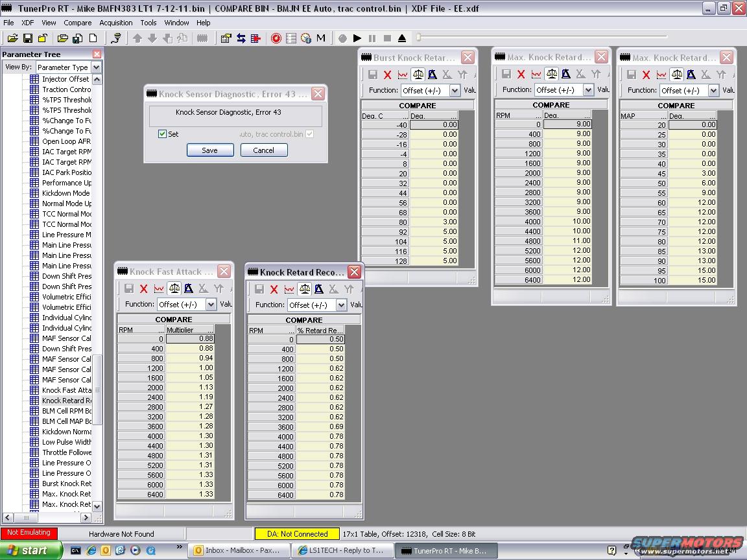Click the Windows start button
The width and height of the screenshot is (747, 560).
click(x=31, y=550)
